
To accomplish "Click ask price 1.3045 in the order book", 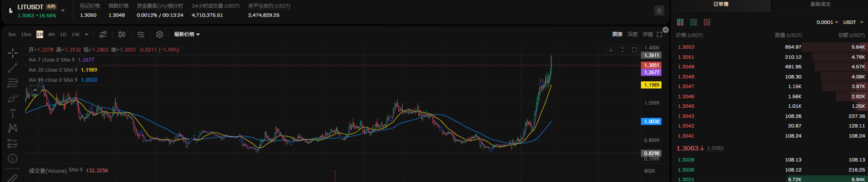I will point(686,106).
